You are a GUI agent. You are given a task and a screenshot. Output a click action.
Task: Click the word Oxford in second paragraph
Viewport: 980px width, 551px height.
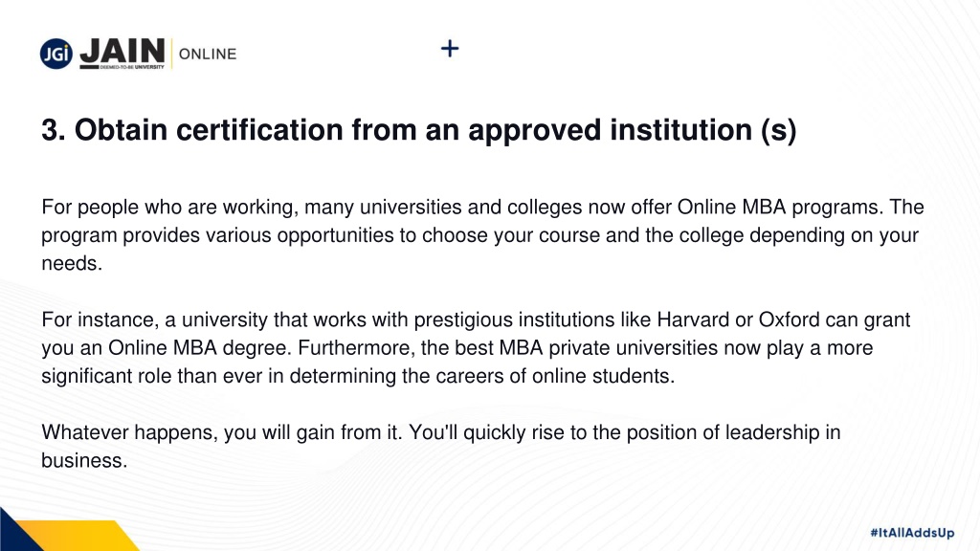click(789, 320)
